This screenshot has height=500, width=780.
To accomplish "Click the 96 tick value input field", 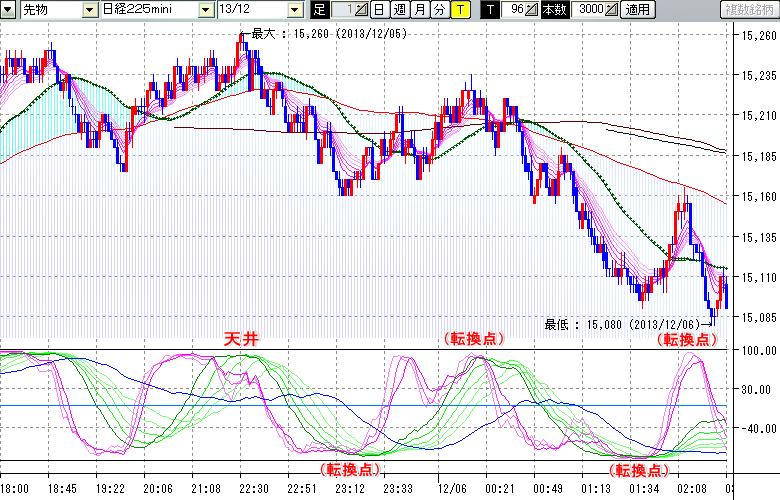I will click(515, 10).
